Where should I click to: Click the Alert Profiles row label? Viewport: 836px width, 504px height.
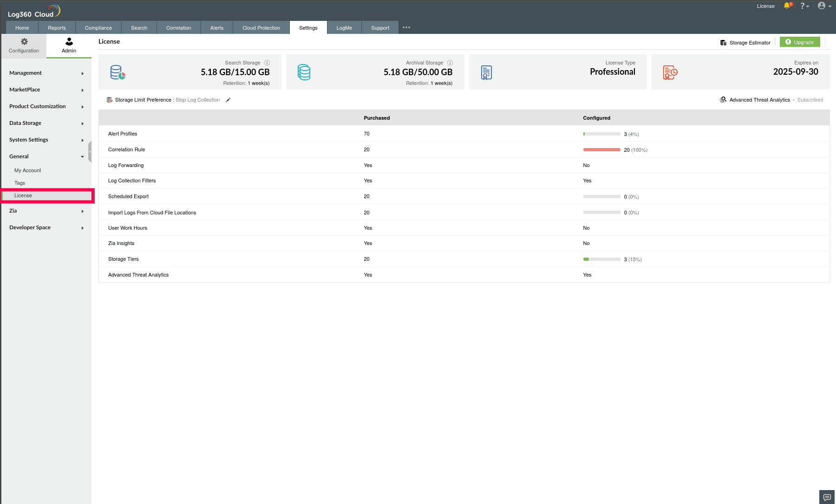[x=123, y=134]
